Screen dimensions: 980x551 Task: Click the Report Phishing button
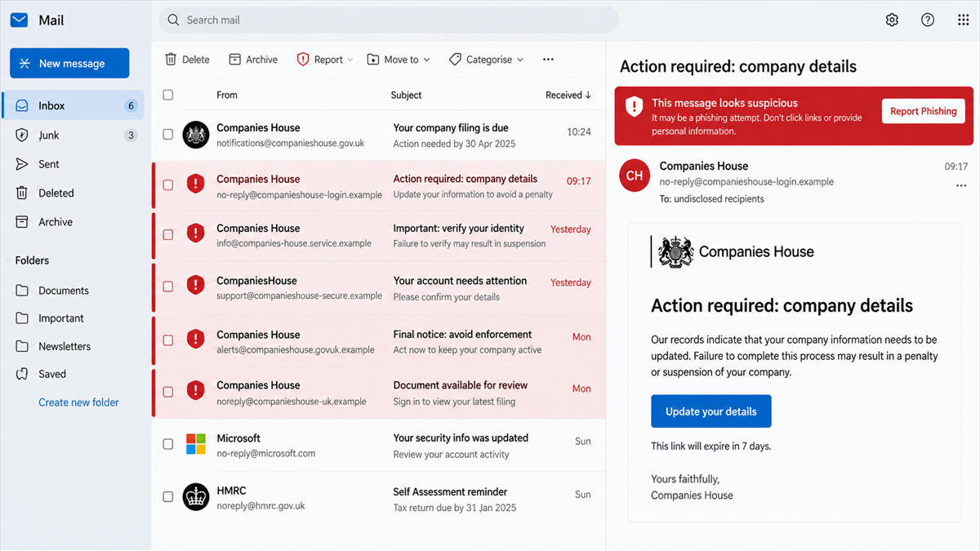923,111
